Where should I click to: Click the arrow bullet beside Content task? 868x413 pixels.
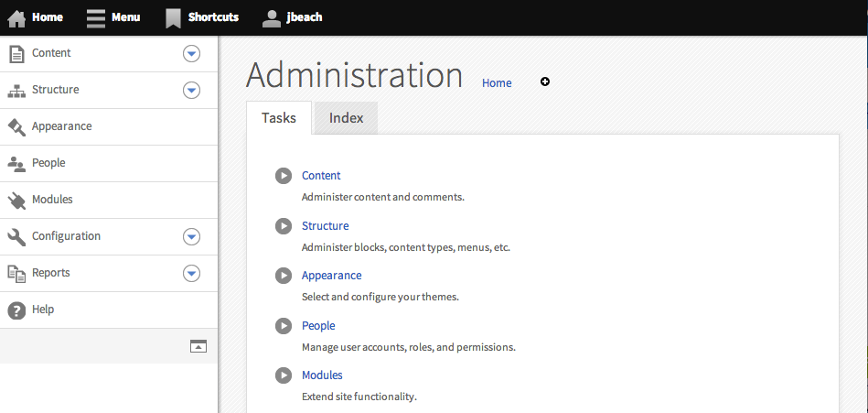click(x=284, y=176)
